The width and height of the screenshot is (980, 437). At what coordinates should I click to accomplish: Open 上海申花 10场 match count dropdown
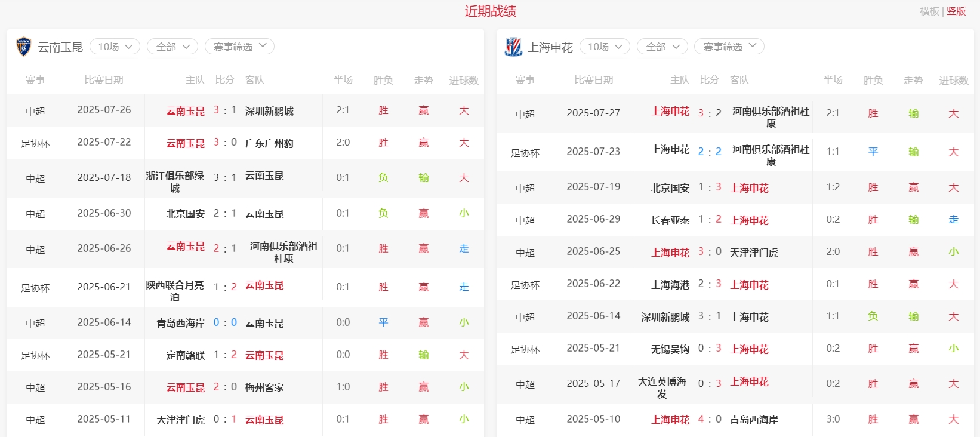[x=604, y=47]
